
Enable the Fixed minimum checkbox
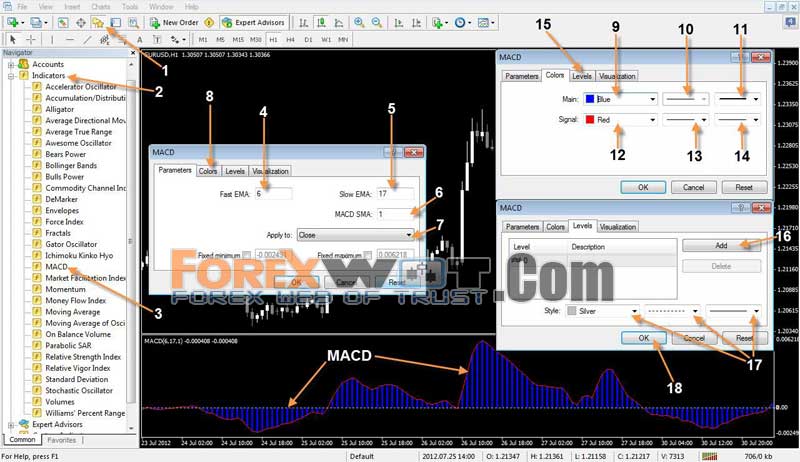[246, 254]
